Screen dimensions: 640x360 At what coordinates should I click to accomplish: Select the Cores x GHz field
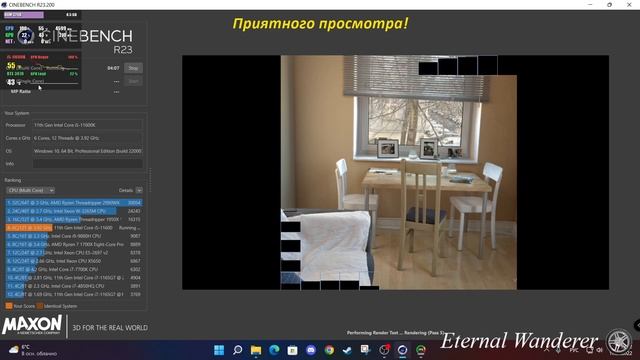point(88,138)
